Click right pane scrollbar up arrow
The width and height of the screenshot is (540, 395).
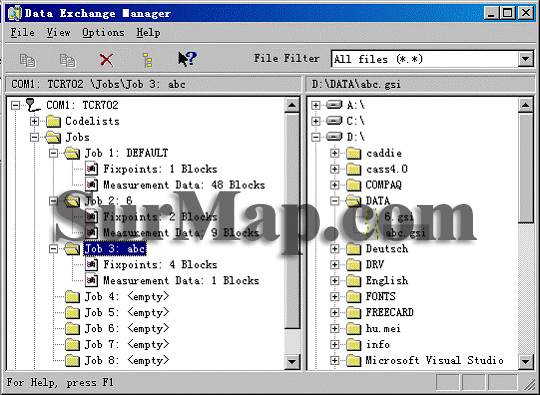coord(526,105)
